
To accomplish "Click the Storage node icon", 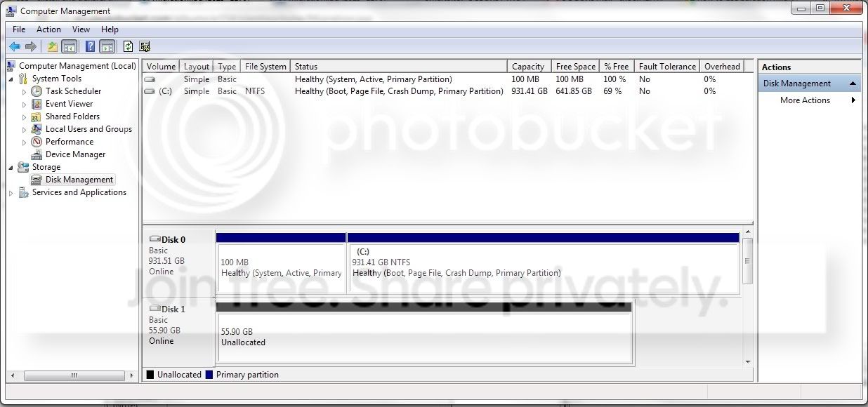I will 23,167.
